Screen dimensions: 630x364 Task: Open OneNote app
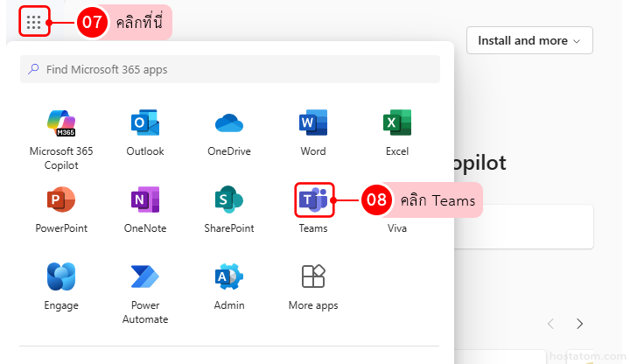(145, 200)
